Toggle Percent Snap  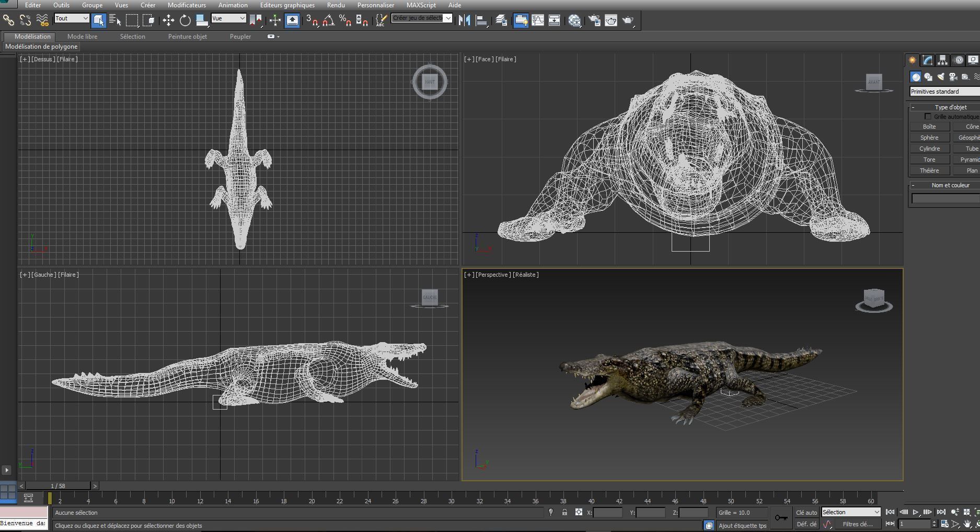click(x=345, y=20)
